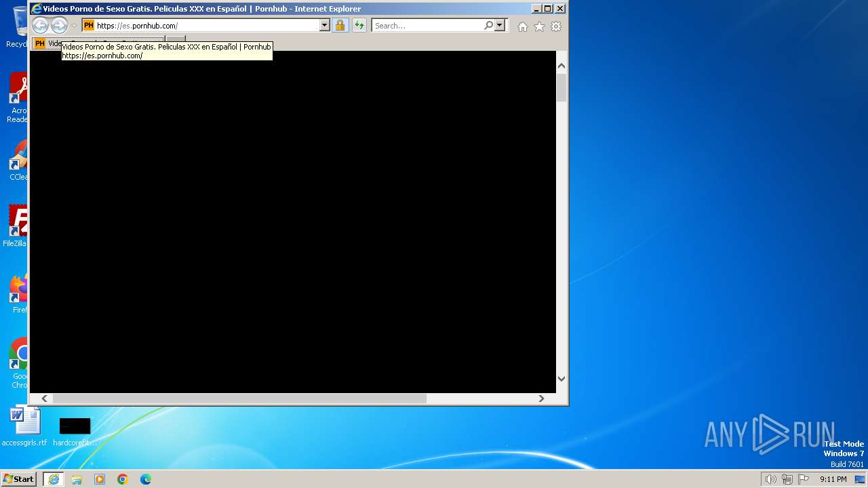
Task: Open File Explorer from the taskbar
Action: pos(77,479)
